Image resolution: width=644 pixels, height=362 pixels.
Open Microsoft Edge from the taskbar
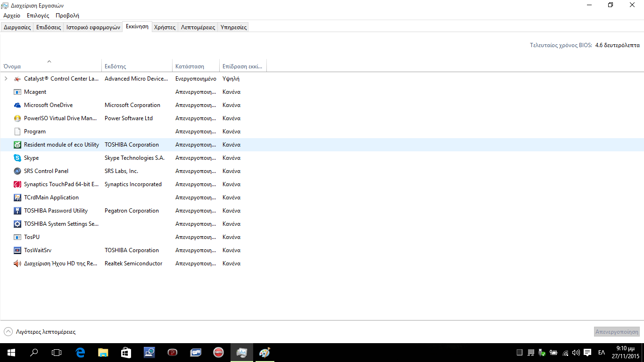(80, 352)
